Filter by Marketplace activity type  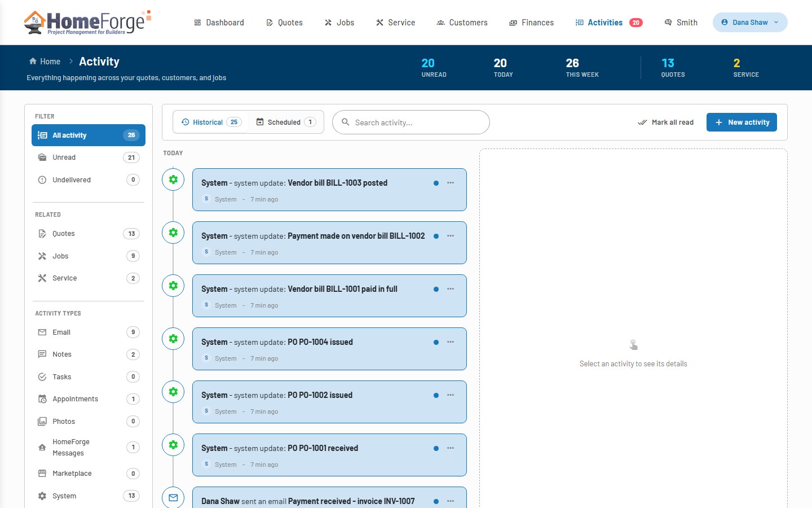(x=89, y=474)
